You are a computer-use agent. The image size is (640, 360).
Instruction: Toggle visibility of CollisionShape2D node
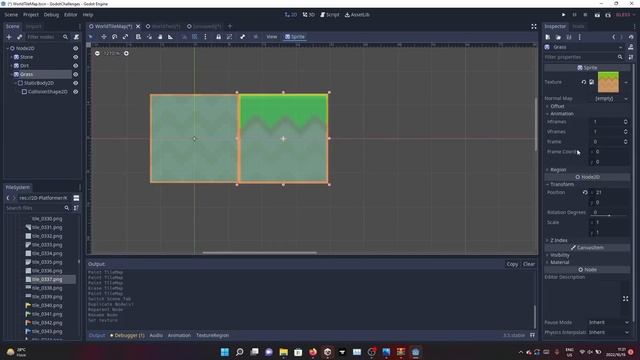(76, 92)
